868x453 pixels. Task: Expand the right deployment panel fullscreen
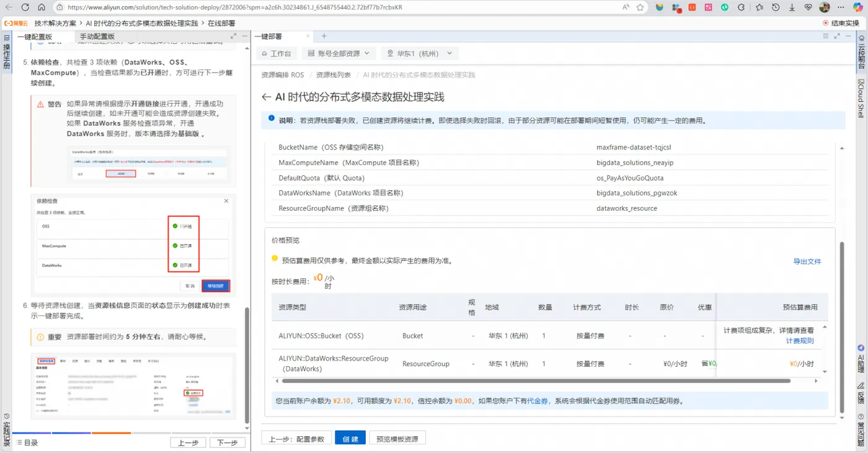pyautogui.click(x=838, y=37)
